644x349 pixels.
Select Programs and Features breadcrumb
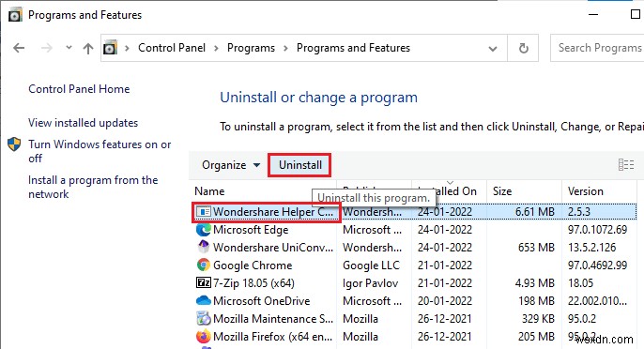pyautogui.click(x=353, y=48)
